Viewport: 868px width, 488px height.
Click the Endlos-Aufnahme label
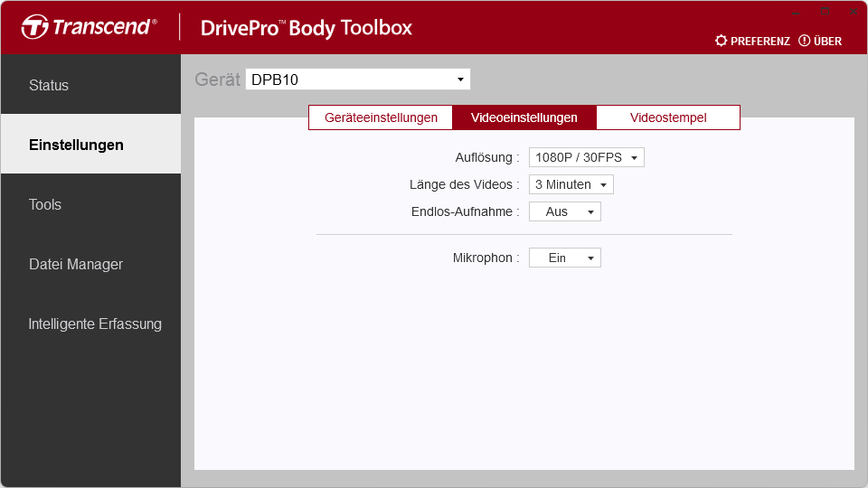465,211
